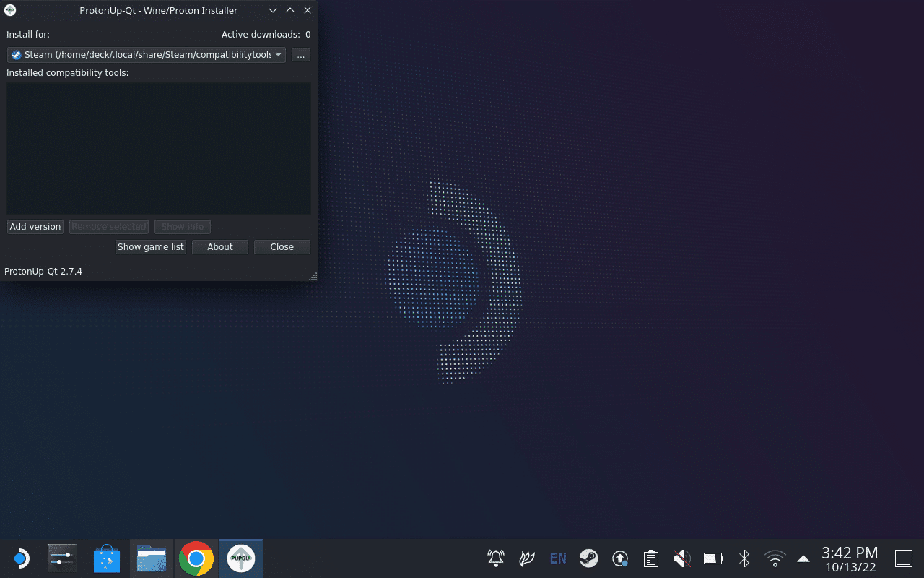Screen dimensions: 924x578
Task: Click the Active downloads counter text
Action: 266,35
